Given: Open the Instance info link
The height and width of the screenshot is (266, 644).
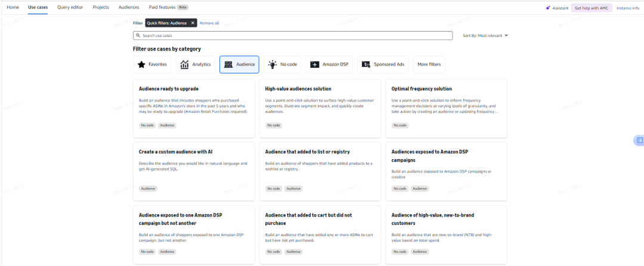Looking at the screenshot, I should [x=627, y=8].
